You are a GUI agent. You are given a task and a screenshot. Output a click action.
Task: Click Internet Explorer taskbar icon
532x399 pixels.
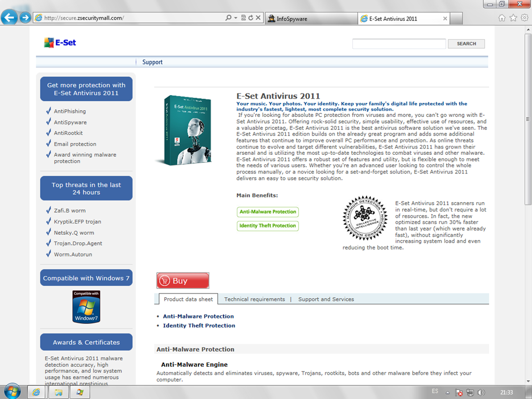click(x=36, y=393)
